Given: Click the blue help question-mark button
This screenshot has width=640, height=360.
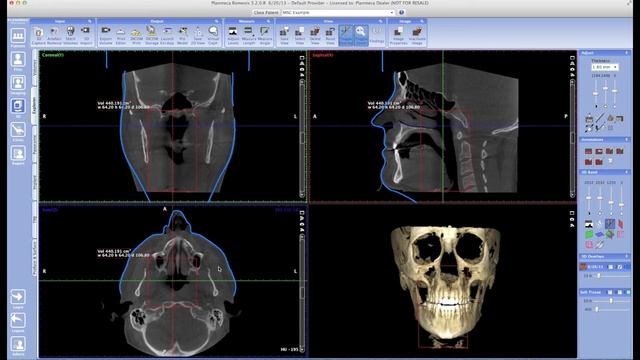Looking at the screenshot, I should click(401, 13).
